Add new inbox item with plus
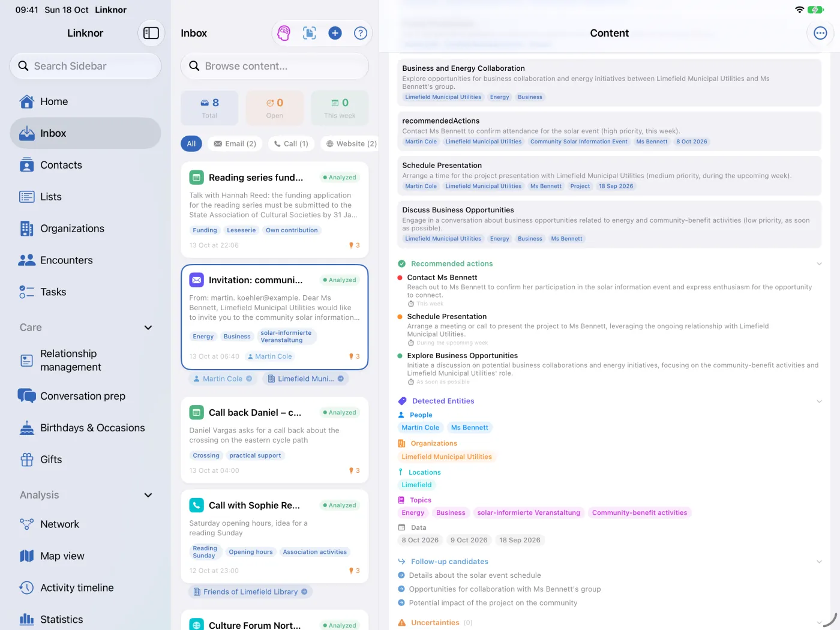 pyautogui.click(x=335, y=33)
